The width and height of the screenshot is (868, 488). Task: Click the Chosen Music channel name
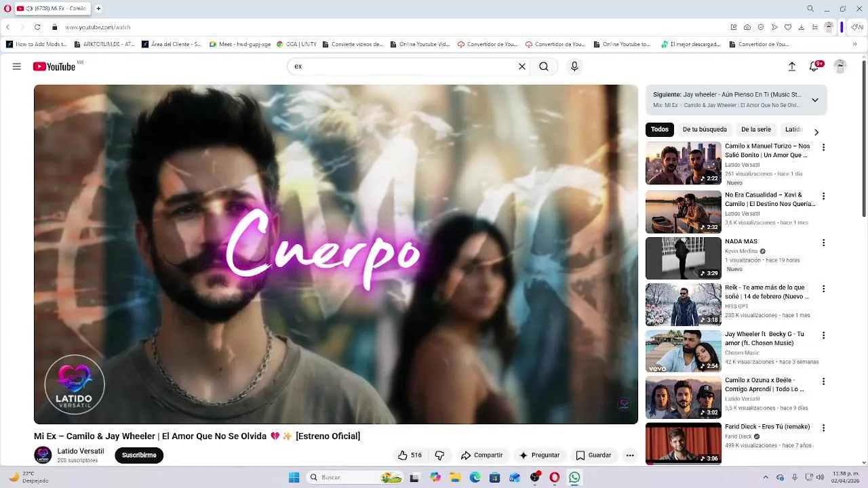click(x=742, y=352)
